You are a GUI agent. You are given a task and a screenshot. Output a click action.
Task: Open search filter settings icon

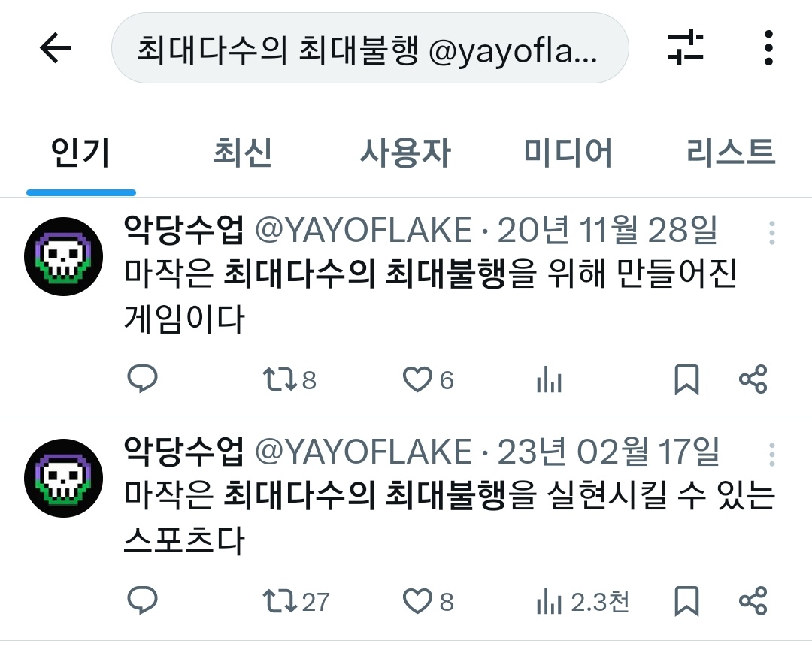coord(685,47)
